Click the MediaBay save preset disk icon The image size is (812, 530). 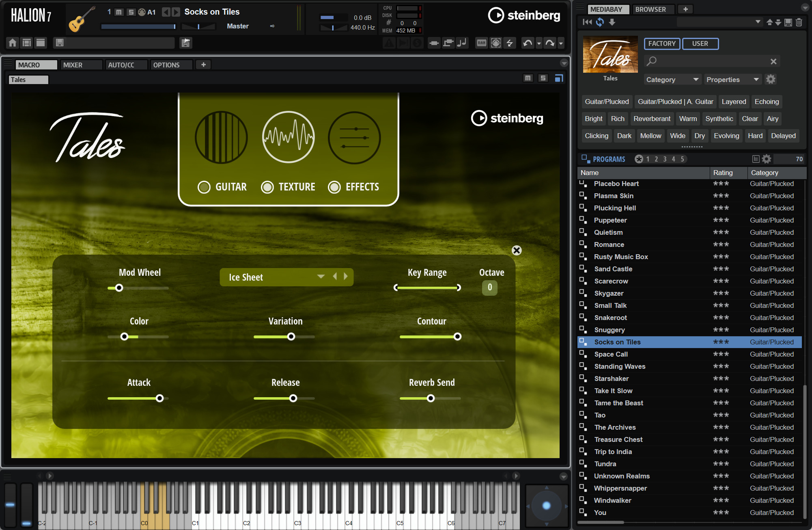pyautogui.click(x=788, y=22)
